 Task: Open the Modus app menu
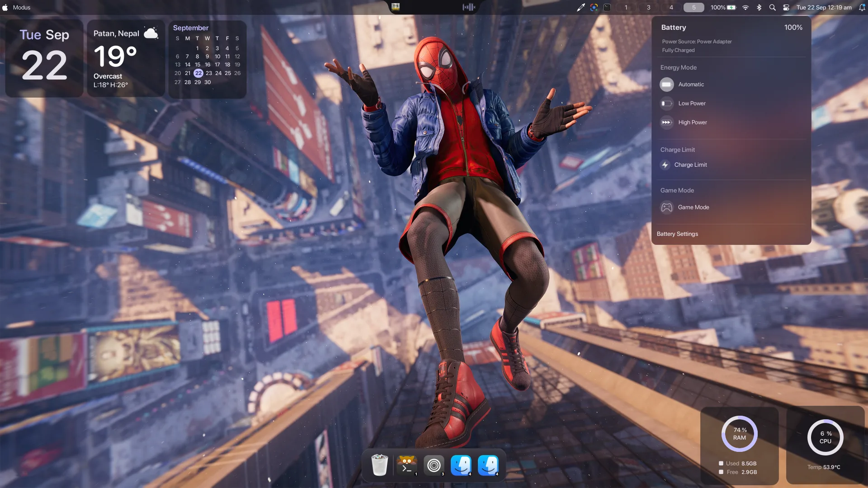tap(22, 7)
